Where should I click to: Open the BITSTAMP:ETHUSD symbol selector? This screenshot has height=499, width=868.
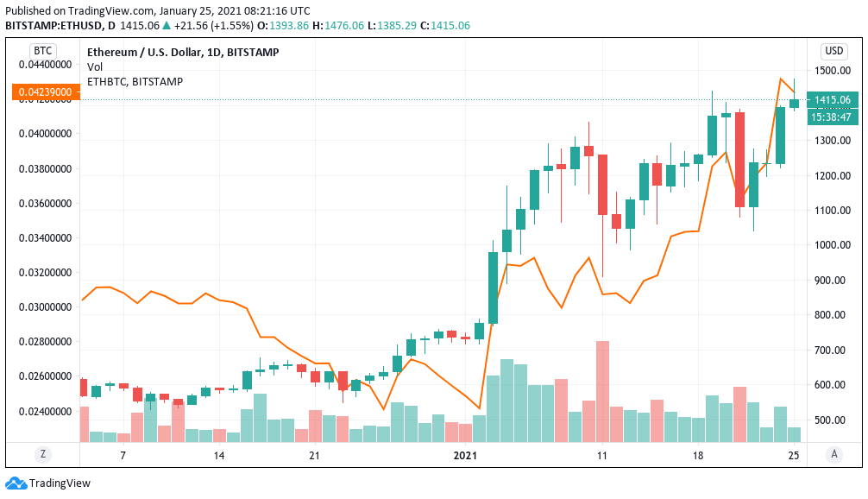pos(52,26)
